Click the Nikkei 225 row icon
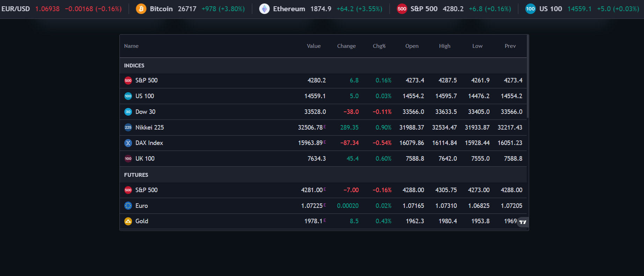 [x=128, y=128]
